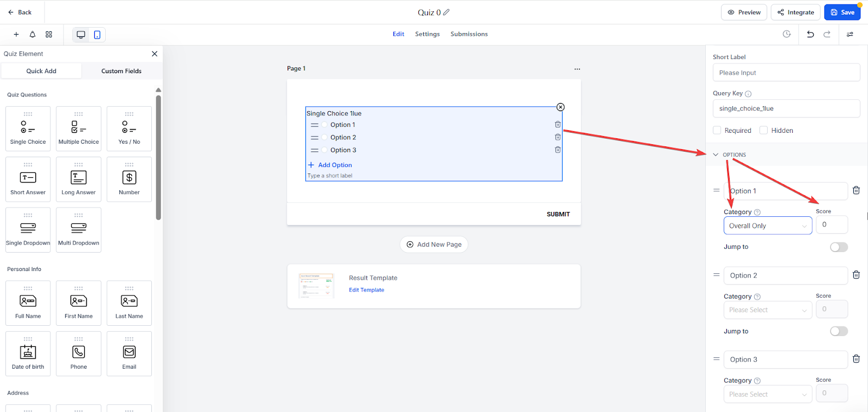Open the Edit Template link
Viewport: 868px width, 412px height.
point(366,290)
